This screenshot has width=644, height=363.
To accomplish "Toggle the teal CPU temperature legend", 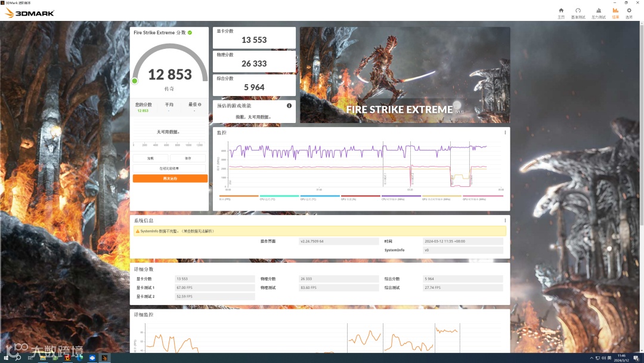I will point(279,197).
